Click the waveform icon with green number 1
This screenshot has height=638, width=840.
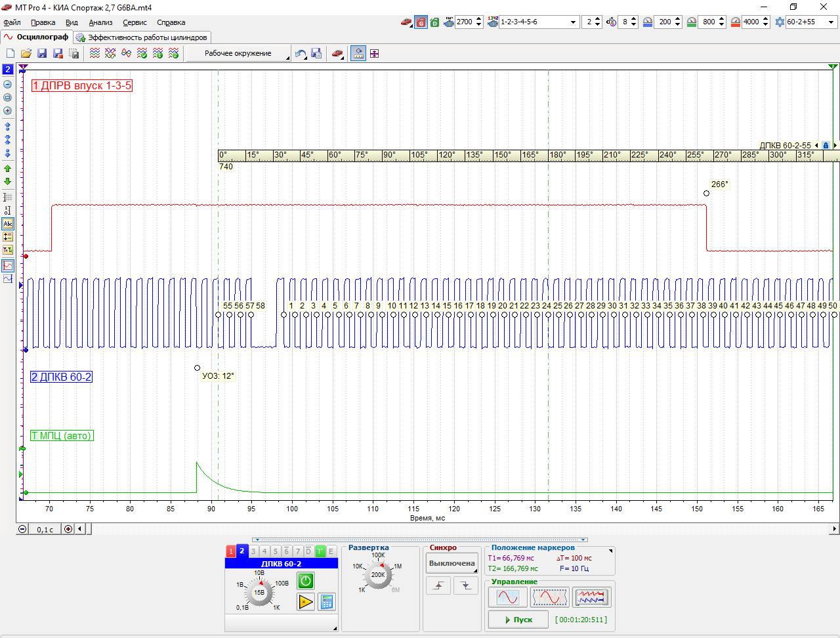point(157,54)
